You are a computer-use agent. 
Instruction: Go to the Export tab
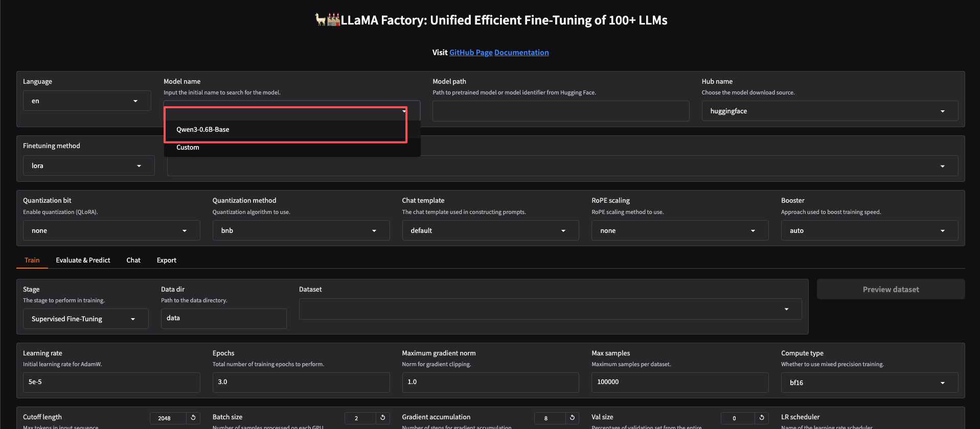pyautogui.click(x=167, y=260)
